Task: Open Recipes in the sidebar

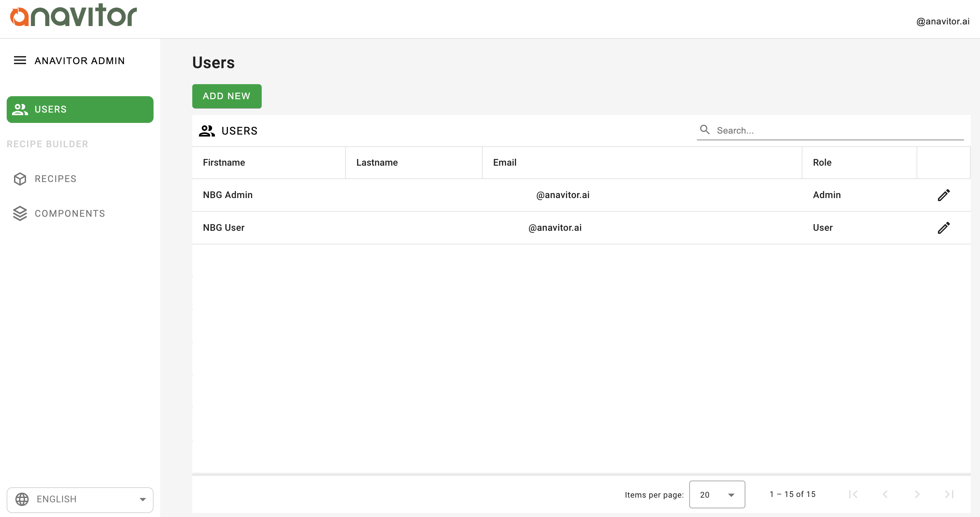Action: click(x=80, y=179)
